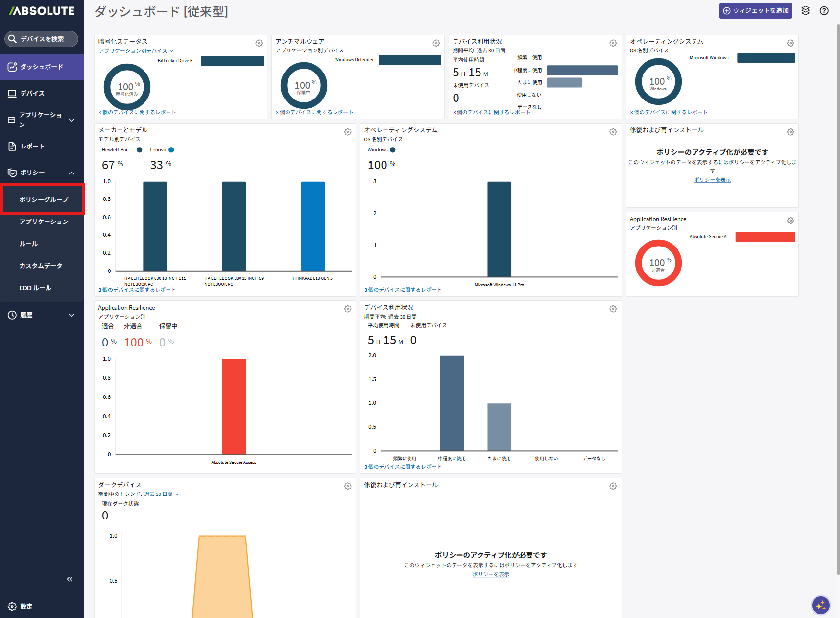Open the help question mark icon
Screen dimensions: 840x618
coord(824,11)
